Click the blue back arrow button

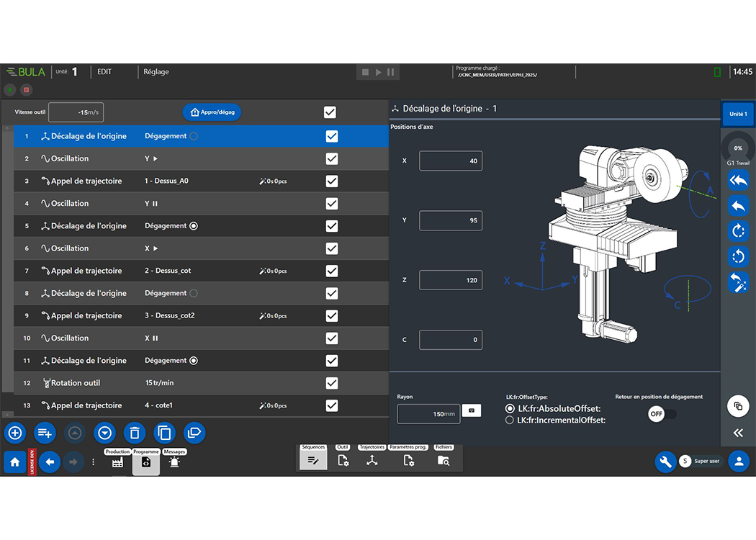(49, 462)
